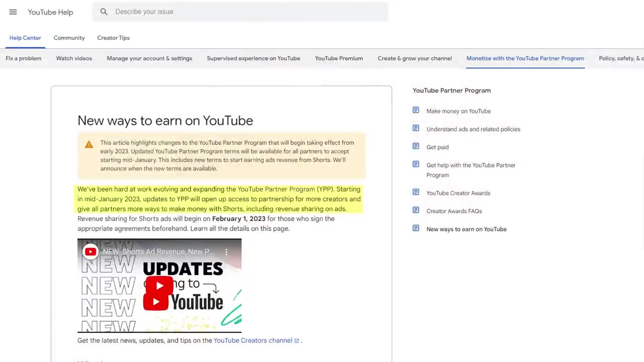
Task: Open New ways to earn on YouTube sidebar link
Action: click(466, 229)
